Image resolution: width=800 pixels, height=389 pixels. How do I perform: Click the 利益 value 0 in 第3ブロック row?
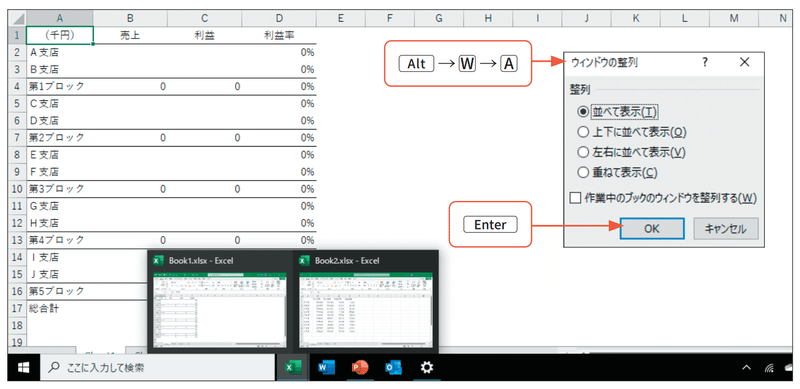[x=204, y=189]
